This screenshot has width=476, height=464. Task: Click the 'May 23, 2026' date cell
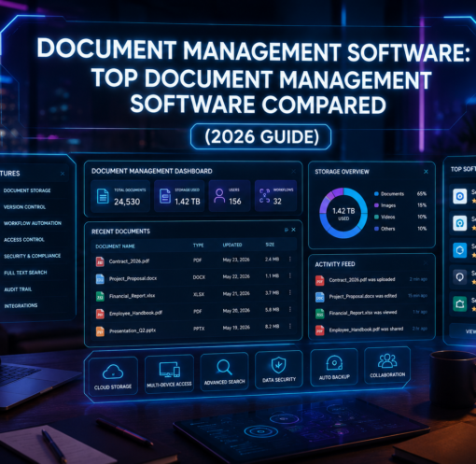coord(236,260)
